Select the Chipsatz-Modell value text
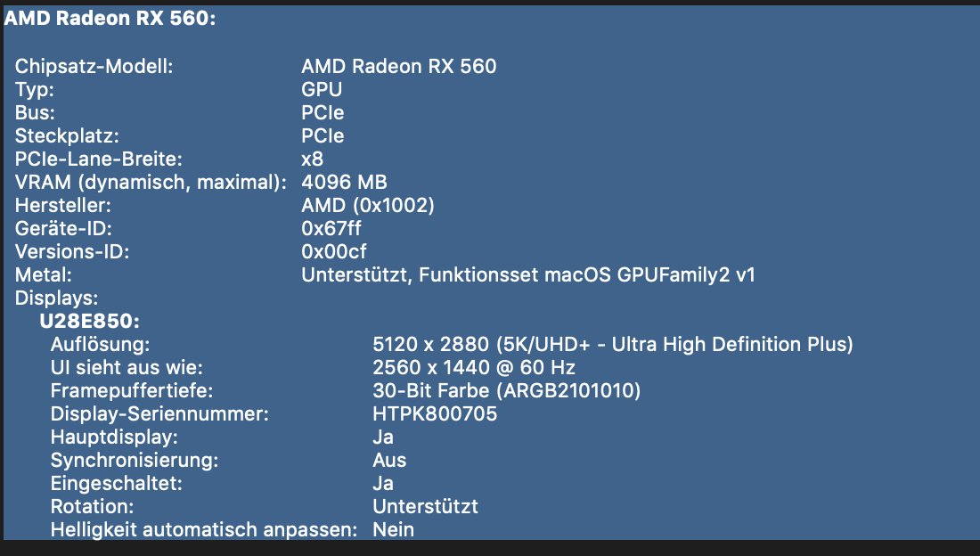The height and width of the screenshot is (556, 980). pyautogui.click(x=398, y=67)
